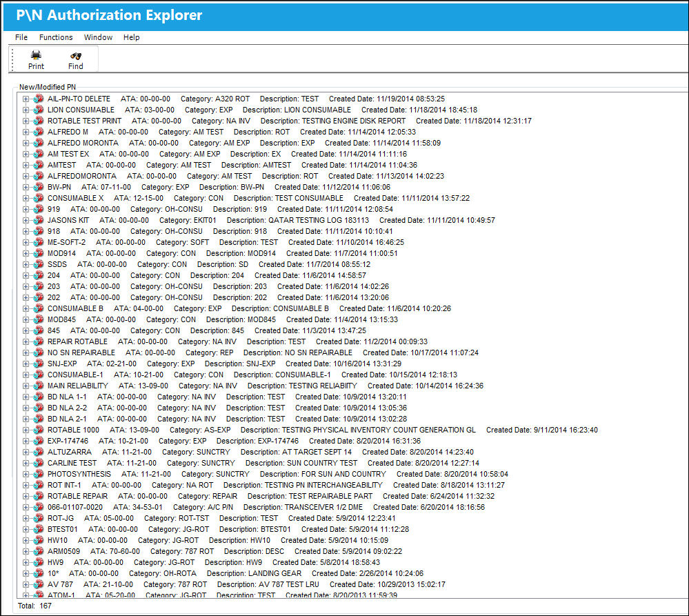This screenshot has width=689, height=616.
Task: Click the part icon beside 845
Action: (39, 330)
